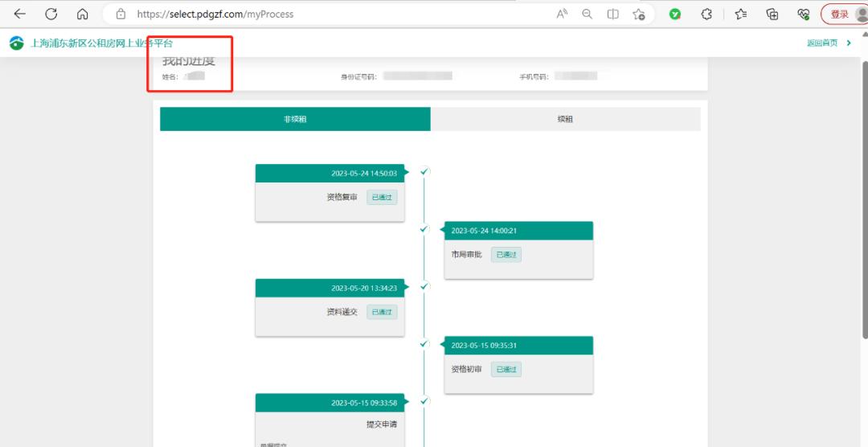
Task: Click timestamp 2023-05-24 14:50:03 header
Action: 330,174
